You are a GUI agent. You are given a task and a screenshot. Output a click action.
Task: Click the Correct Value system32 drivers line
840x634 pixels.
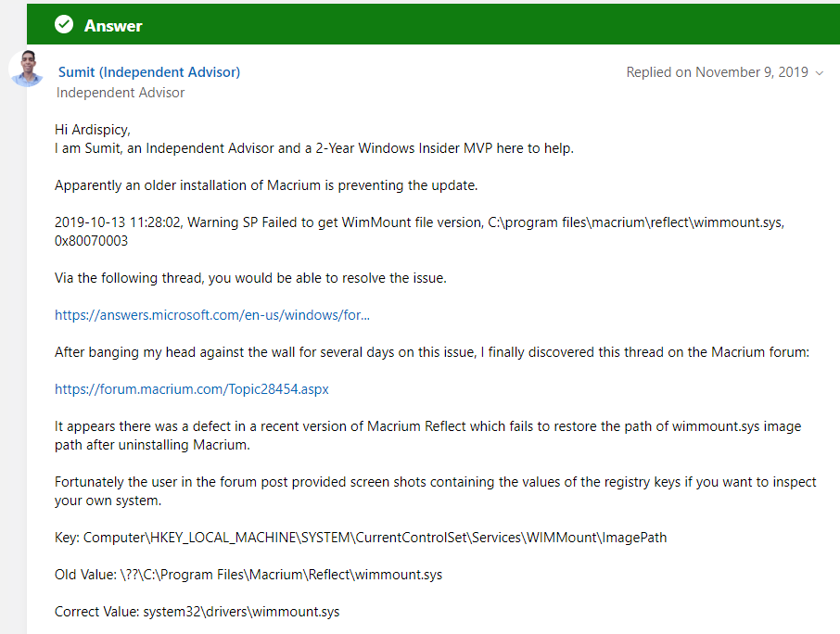197,612
